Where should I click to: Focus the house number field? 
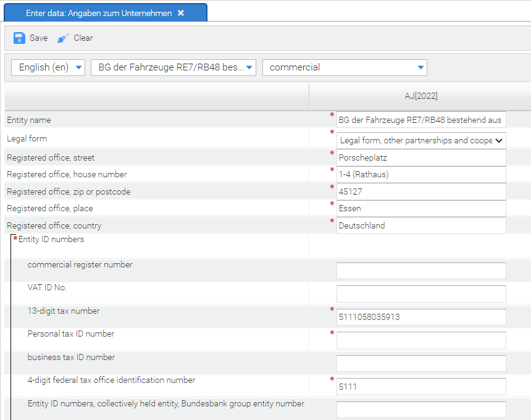pos(420,175)
